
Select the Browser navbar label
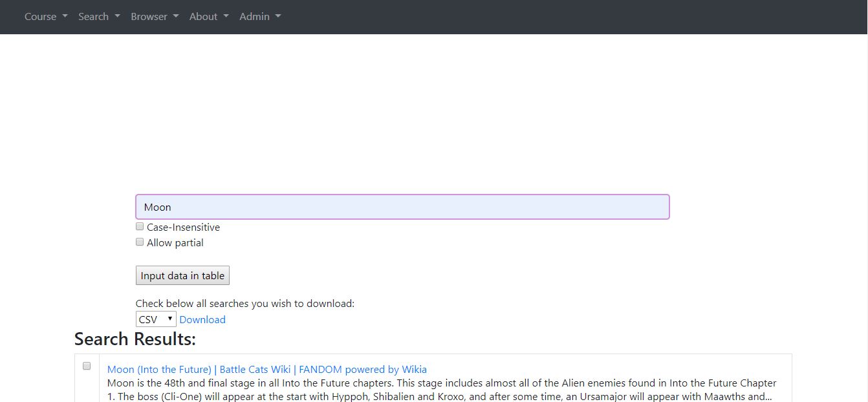(x=149, y=17)
